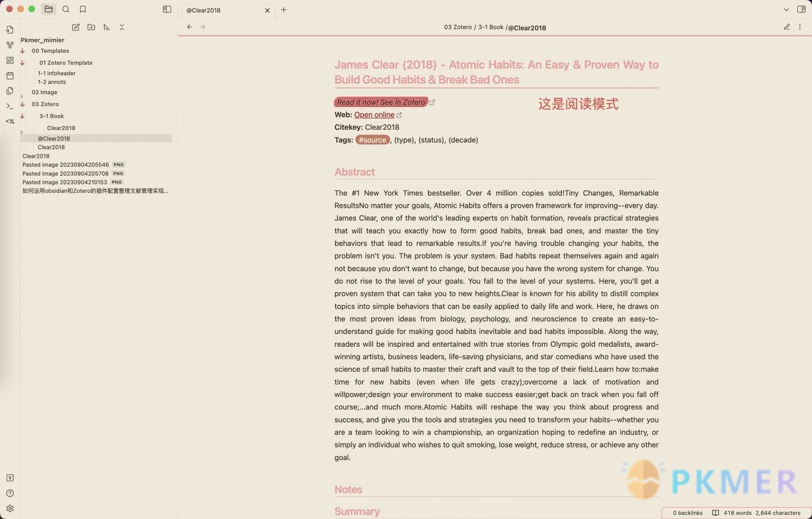Viewport: 812px width, 519px height.
Task: Click the Pkmer_mimier vault title
Action: 42,40
